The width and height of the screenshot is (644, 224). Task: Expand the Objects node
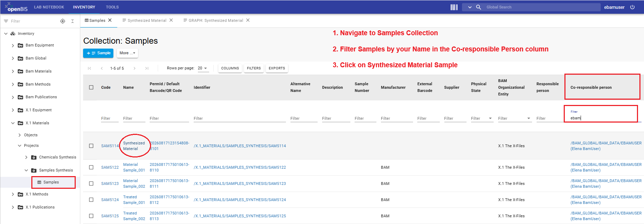tap(20, 135)
